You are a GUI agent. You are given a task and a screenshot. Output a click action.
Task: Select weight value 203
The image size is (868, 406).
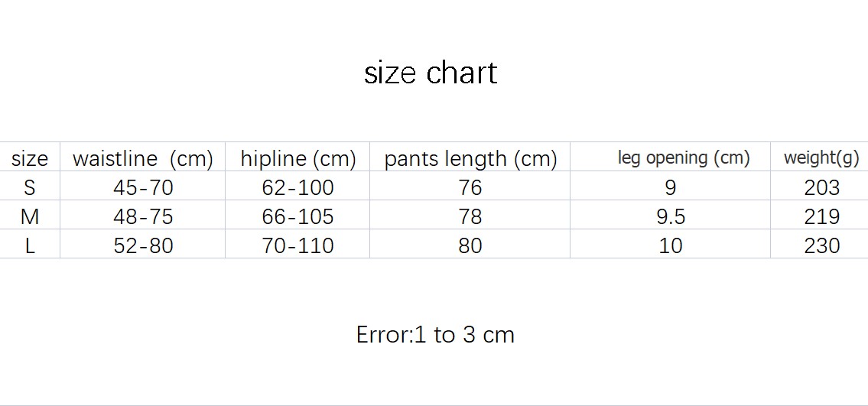pos(822,187)
